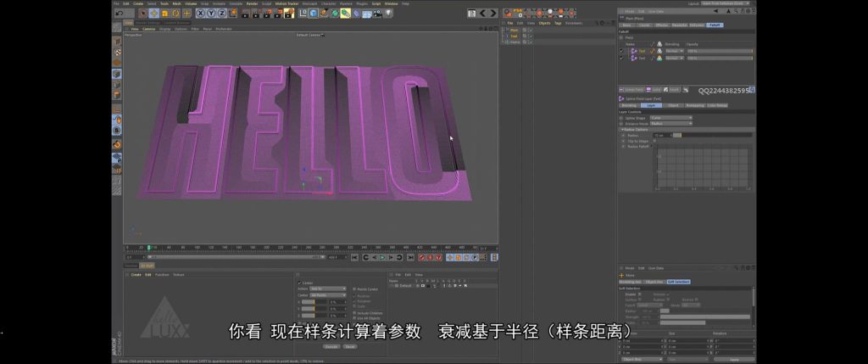The image size is (868, 364).
Task: Collapse the Radius Options section
Action: point(622,129)
